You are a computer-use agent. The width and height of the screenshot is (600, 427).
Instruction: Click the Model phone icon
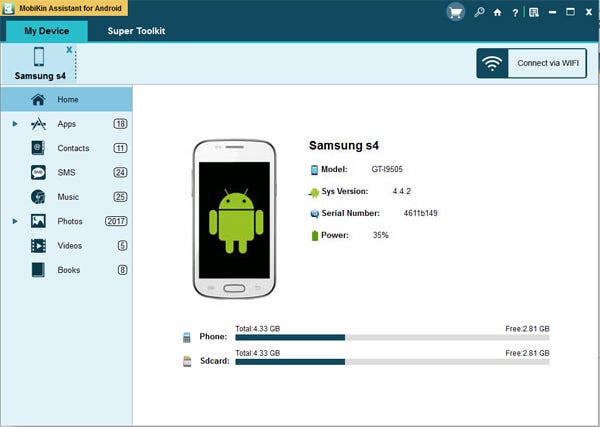pyautogui.click(x=314, y=169)
